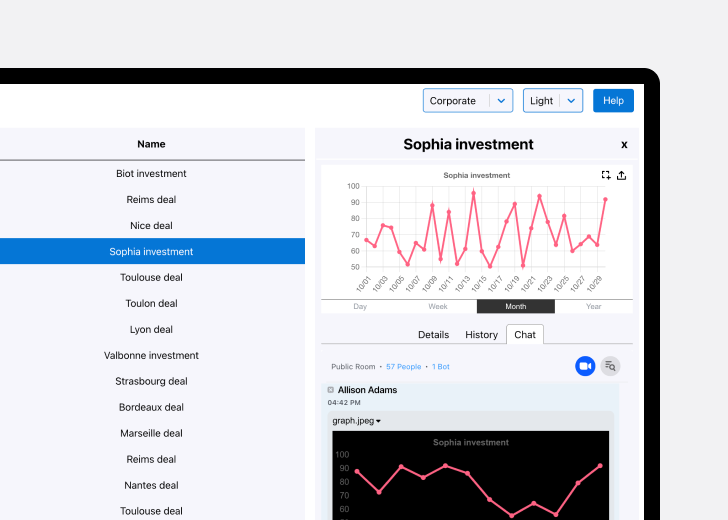Click the chart export share icon
728x520 pixels.
(x=621, y=175)
